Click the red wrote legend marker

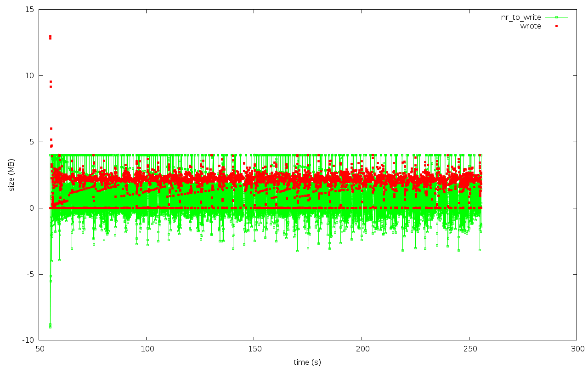tap(556, 26)
